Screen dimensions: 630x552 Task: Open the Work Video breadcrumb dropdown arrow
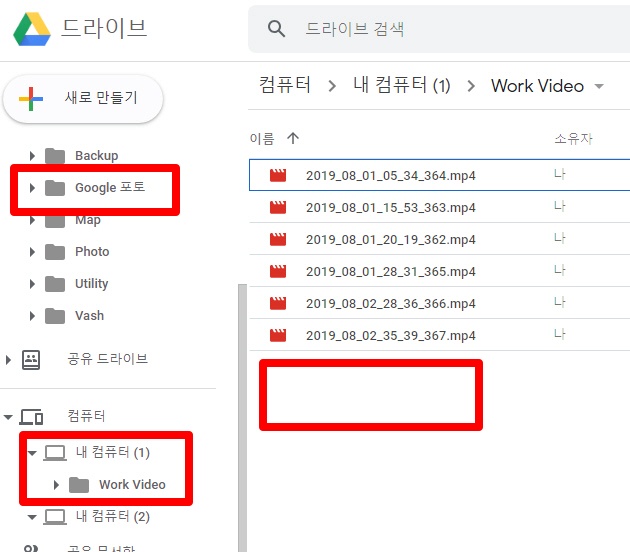pyautogui.click(x=599, y=86)
